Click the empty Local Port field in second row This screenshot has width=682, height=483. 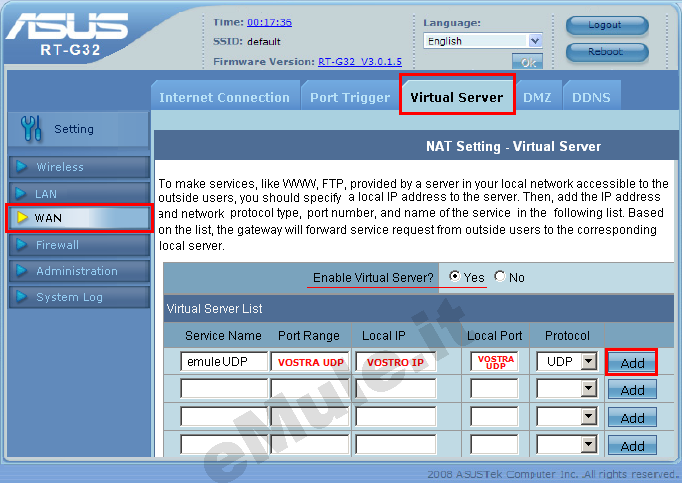coord(495,389)
